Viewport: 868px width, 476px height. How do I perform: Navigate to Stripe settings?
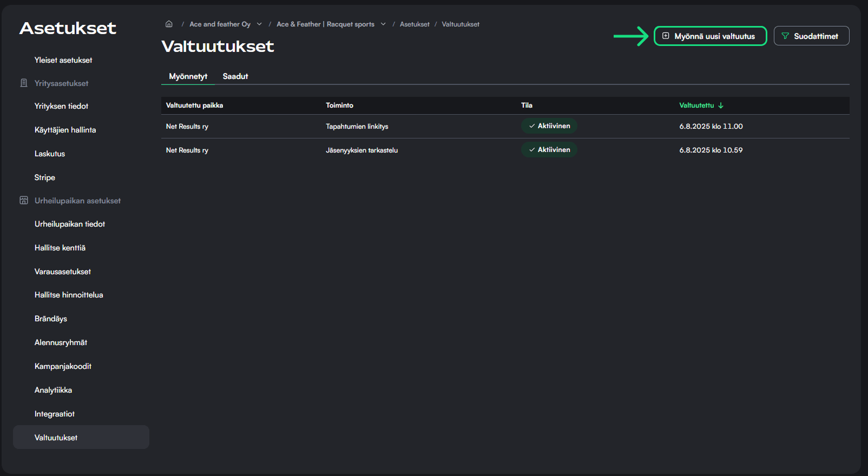(x=45, y=177)
